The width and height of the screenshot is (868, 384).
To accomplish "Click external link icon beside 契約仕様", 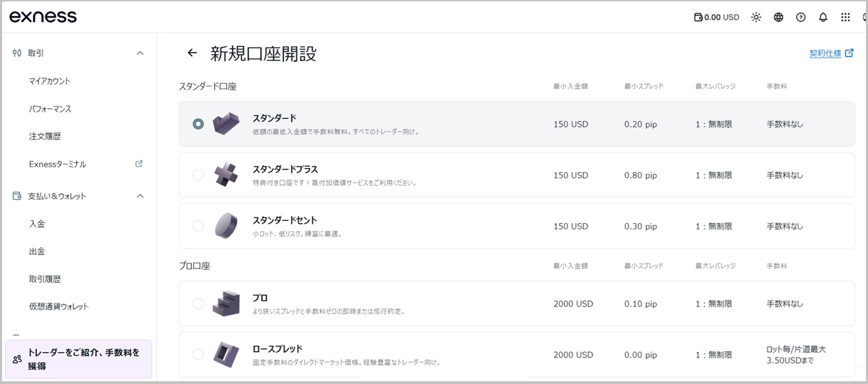I will tap(849, 53).
